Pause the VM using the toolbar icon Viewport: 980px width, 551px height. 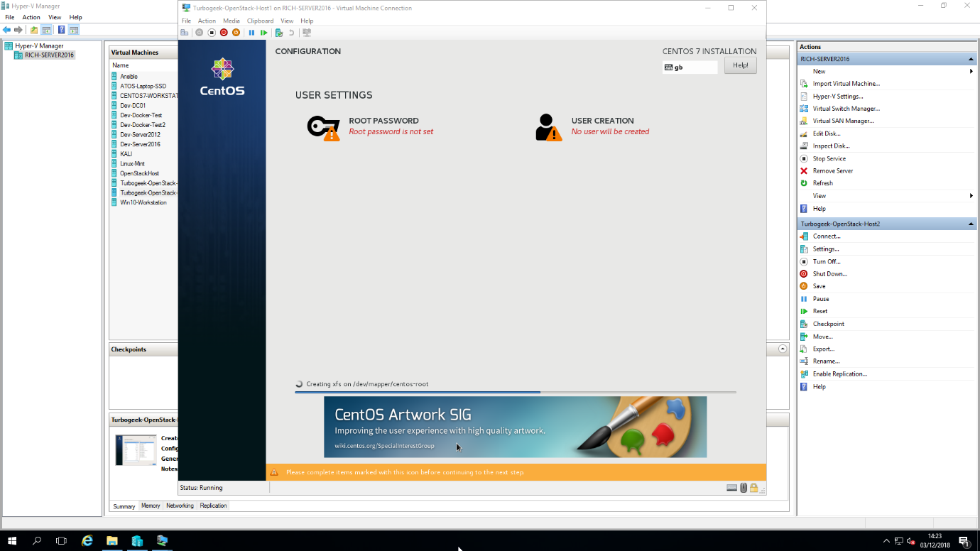point(251,33)
